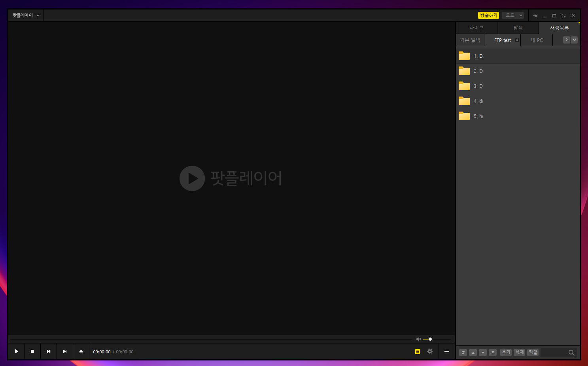The height and width of the screenshot is (366, 588).
Task: Expand the playlist tabs dropdown list
Action: coord(574,40)
